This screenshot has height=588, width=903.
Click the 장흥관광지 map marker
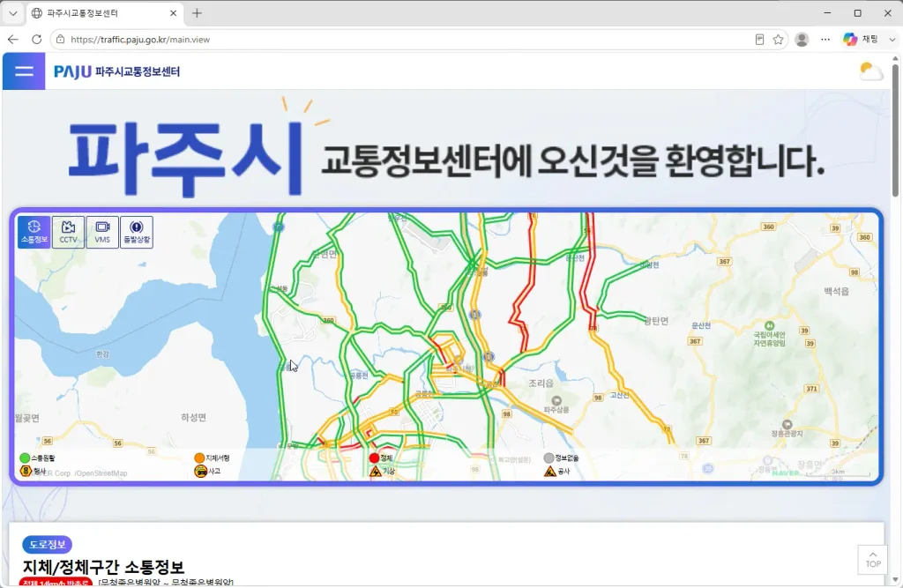point(787,425)
